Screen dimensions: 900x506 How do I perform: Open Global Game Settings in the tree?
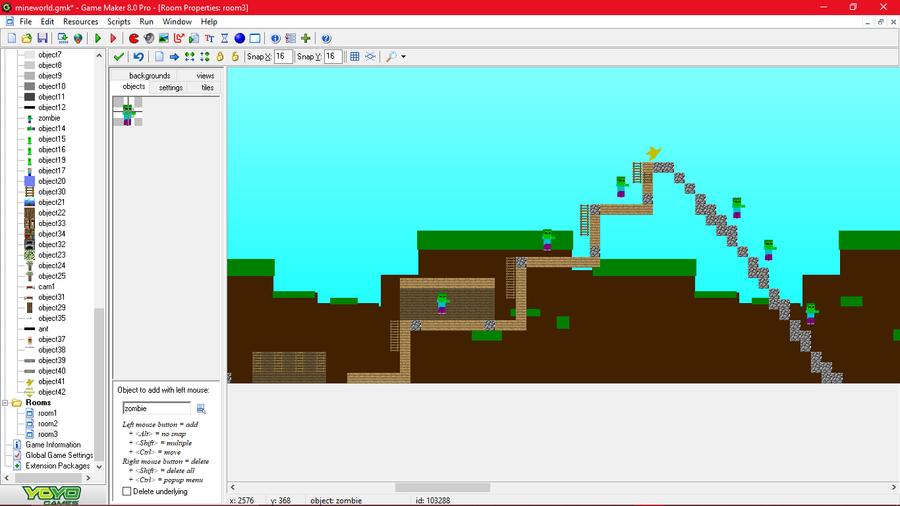pos(59,456)
